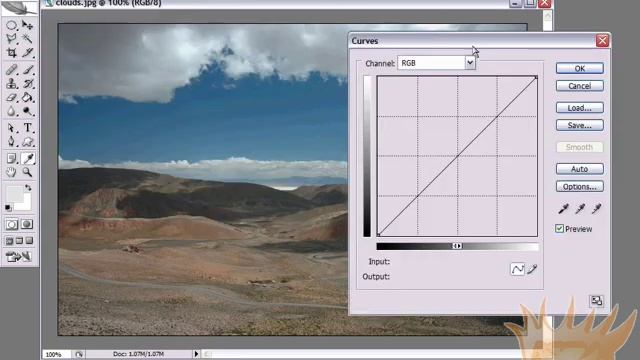Select the Move tool
The width and height of the screenshot is (640, 360).
point(27,25)
